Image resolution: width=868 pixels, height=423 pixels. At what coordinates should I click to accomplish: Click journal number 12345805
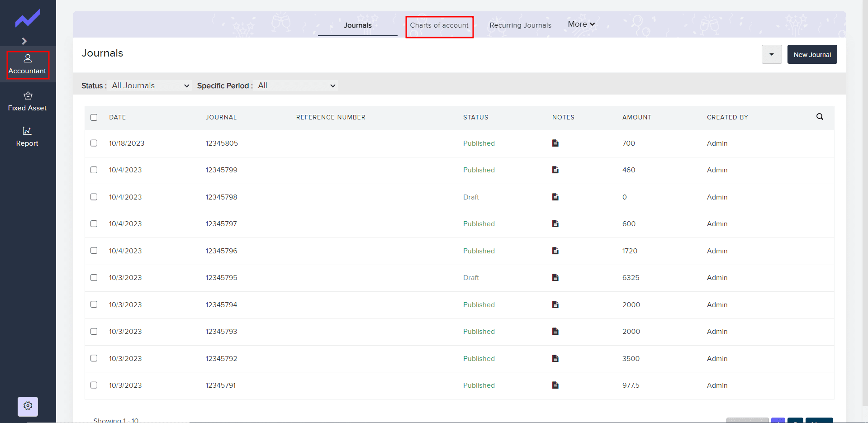tap(222, 143)
